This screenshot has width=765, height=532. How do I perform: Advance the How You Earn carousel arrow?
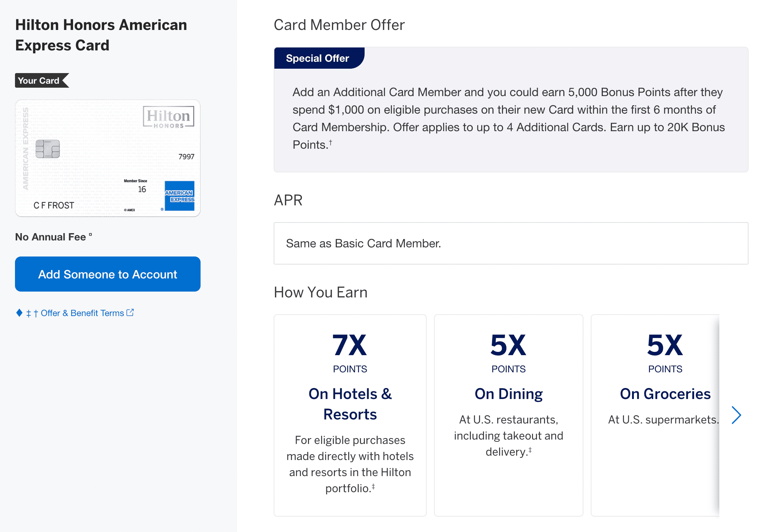pyautogui.click(x=736, y=415)
